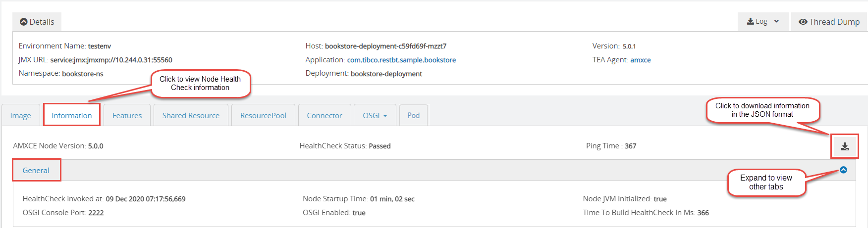
Task: Open the ResourcePool tab
Action: tap(263, 115)
